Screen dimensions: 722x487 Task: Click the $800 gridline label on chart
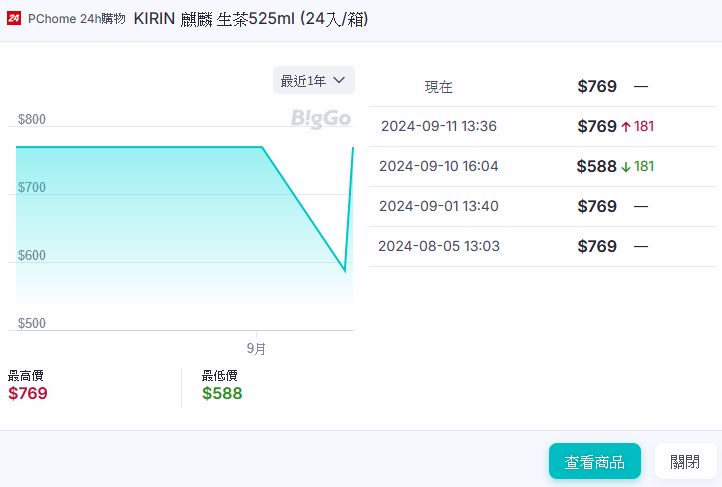coord(32,120)
